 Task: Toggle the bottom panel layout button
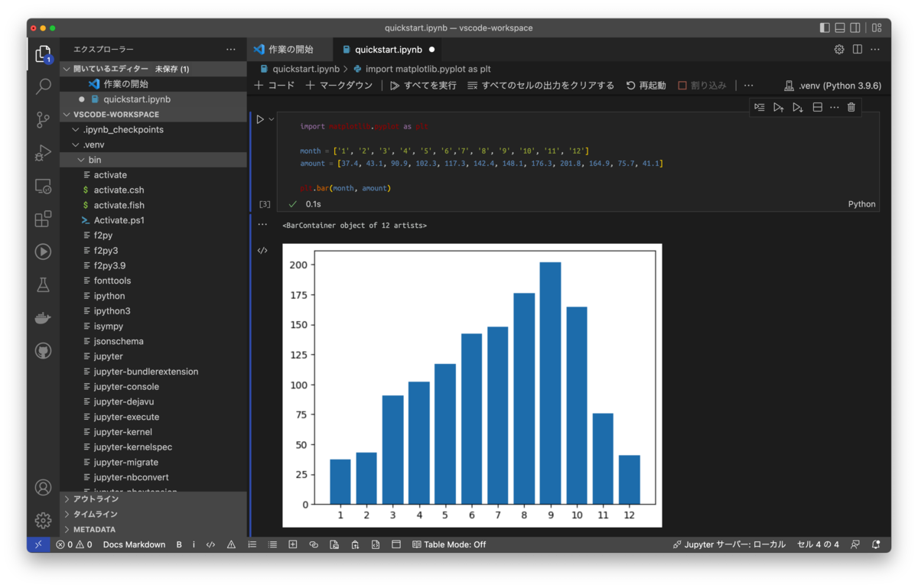point(840,28)
